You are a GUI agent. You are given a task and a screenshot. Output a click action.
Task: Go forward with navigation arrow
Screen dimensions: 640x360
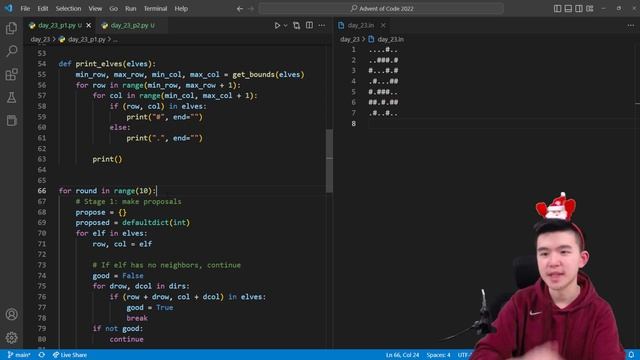tap(251, 9)
